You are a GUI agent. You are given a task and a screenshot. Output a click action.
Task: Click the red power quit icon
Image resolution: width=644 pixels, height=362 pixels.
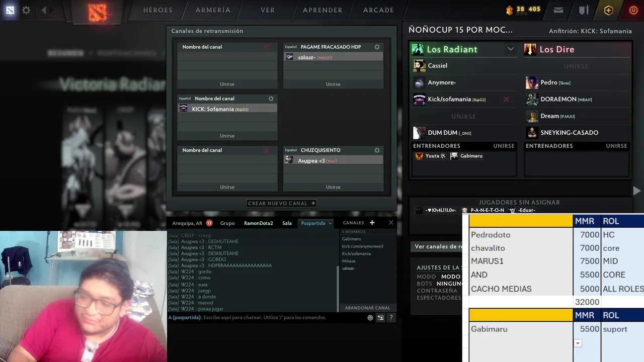pos(633,10)
